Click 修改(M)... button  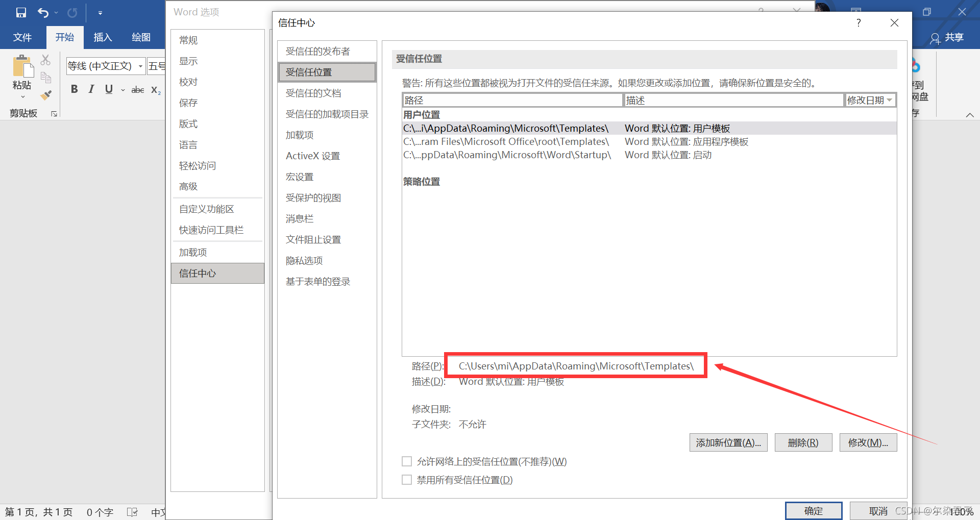coord(868,443)
